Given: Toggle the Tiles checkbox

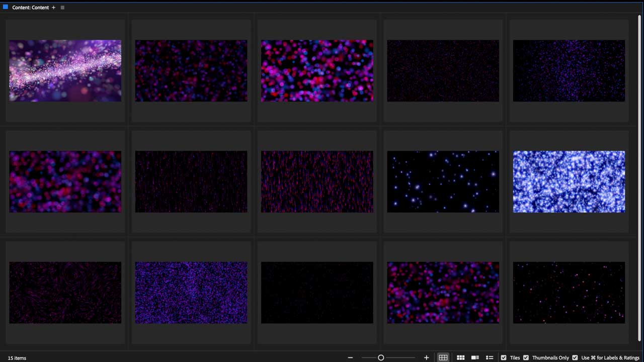Looking at the screenshot, I should (x=504, y=357).
